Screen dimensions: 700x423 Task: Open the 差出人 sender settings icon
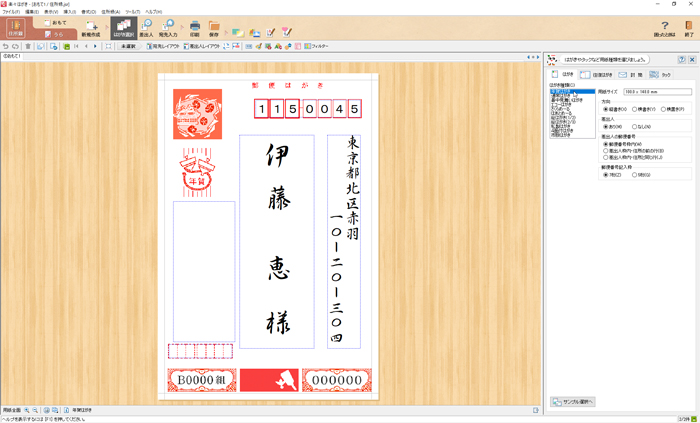pos(146,27)
